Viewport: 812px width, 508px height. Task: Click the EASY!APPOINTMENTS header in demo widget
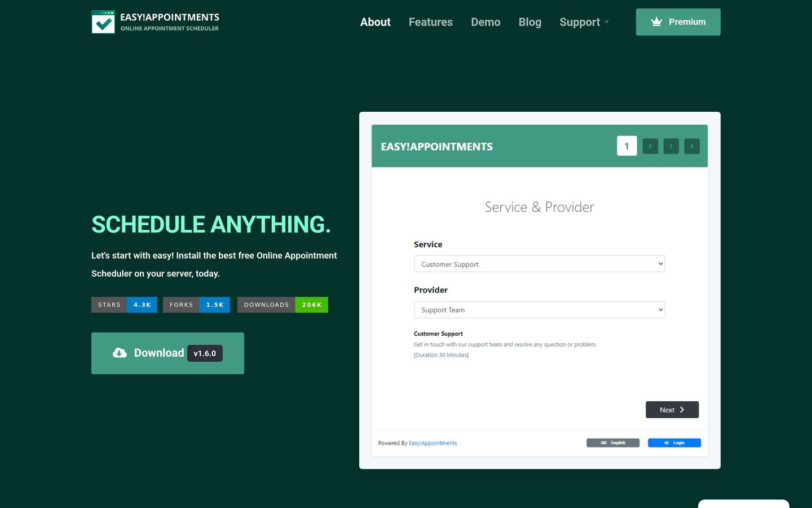coord(436,147)
